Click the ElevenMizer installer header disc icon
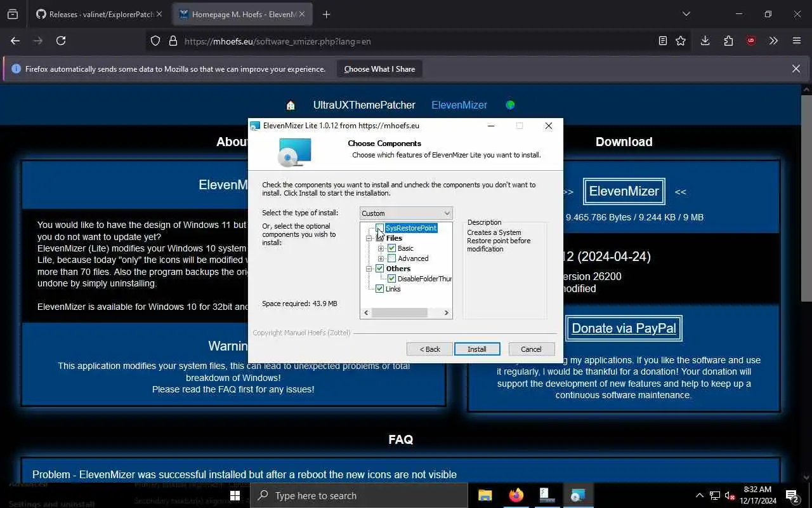 point(295,152)
